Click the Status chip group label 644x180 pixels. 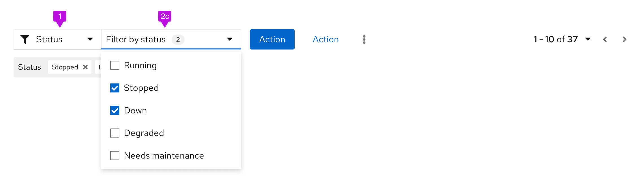pos(29,67)
